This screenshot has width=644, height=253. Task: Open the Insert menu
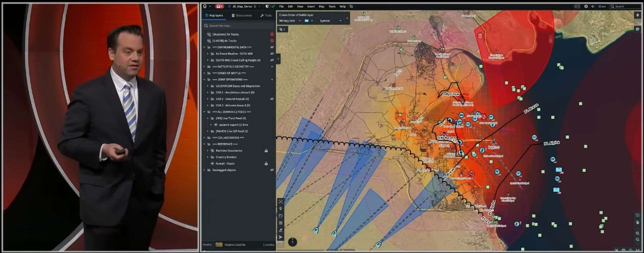(x=311, y=6)
